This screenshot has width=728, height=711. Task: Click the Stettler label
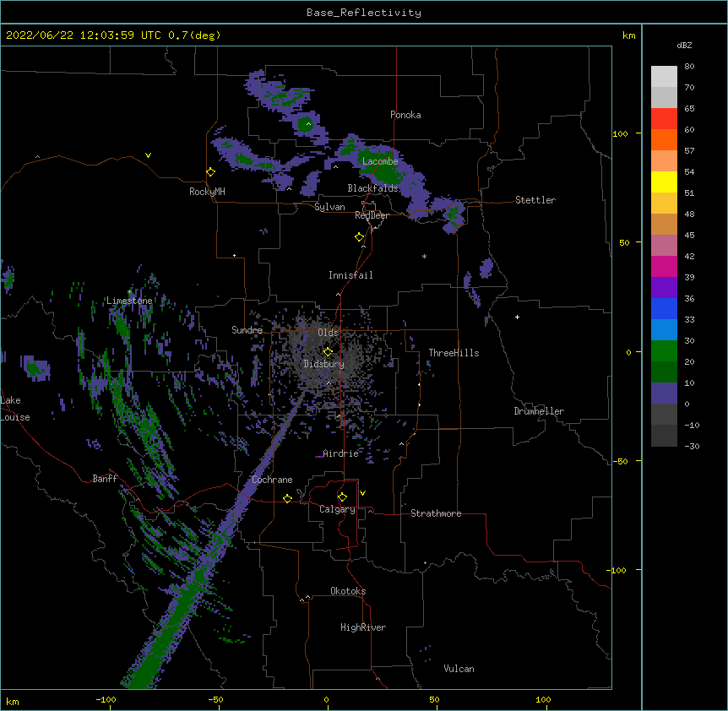pos(535,200)
